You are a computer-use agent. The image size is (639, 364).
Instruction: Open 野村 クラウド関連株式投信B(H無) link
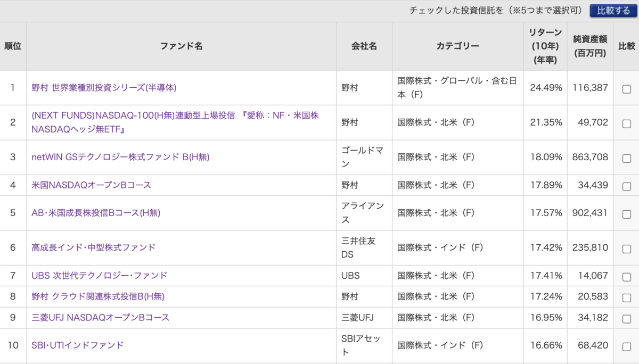point(98,296)
